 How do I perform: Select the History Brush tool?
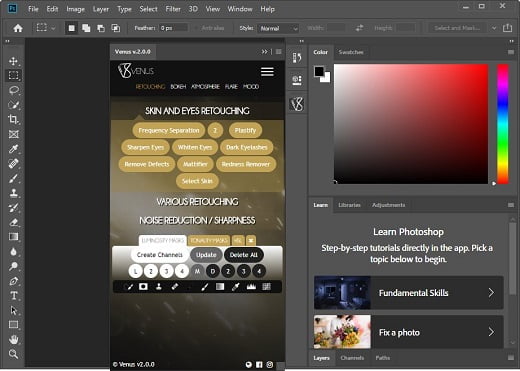[14, 208]
